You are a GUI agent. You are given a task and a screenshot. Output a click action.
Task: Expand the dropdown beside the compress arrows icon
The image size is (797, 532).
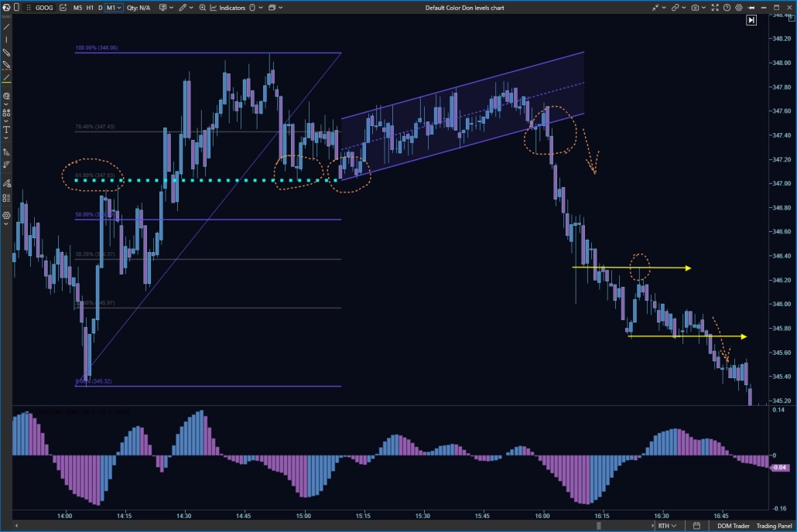pyautogui.click(x=664, y=8)
